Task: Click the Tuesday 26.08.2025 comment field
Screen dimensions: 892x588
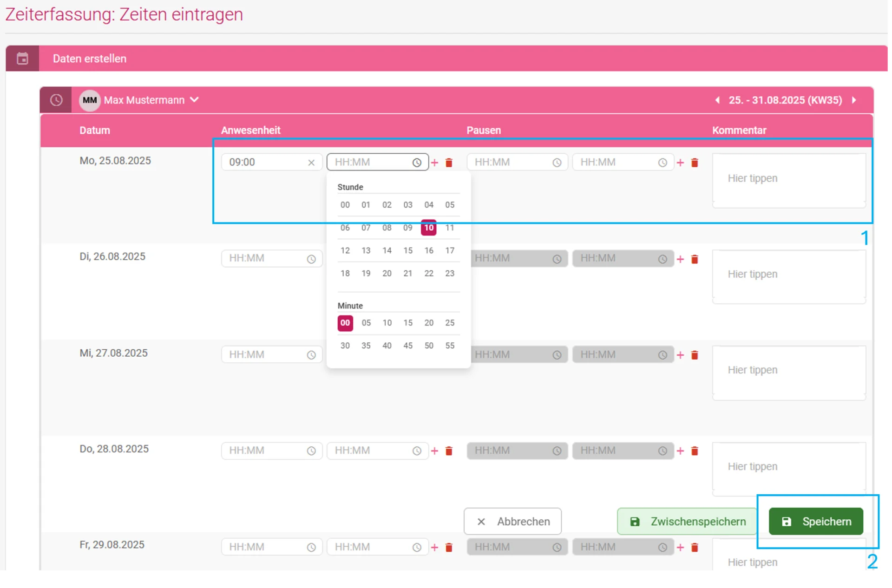Action: 789,276
